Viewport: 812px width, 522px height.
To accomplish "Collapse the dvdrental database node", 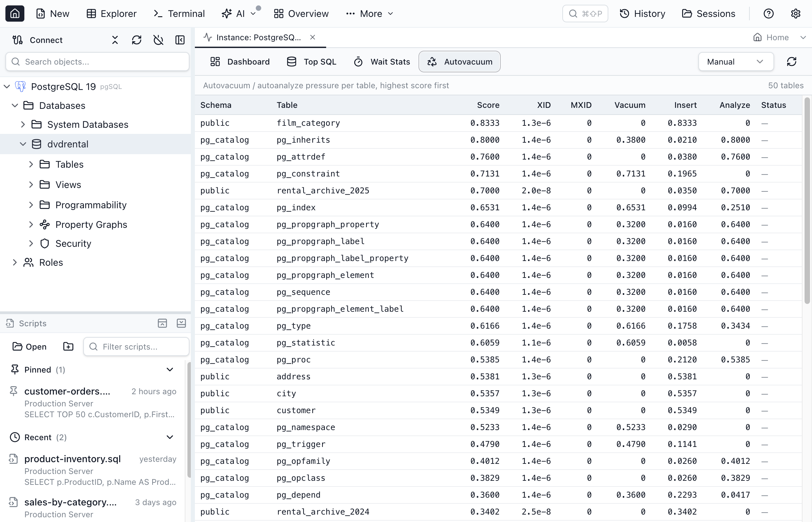I will click(23, 144).
